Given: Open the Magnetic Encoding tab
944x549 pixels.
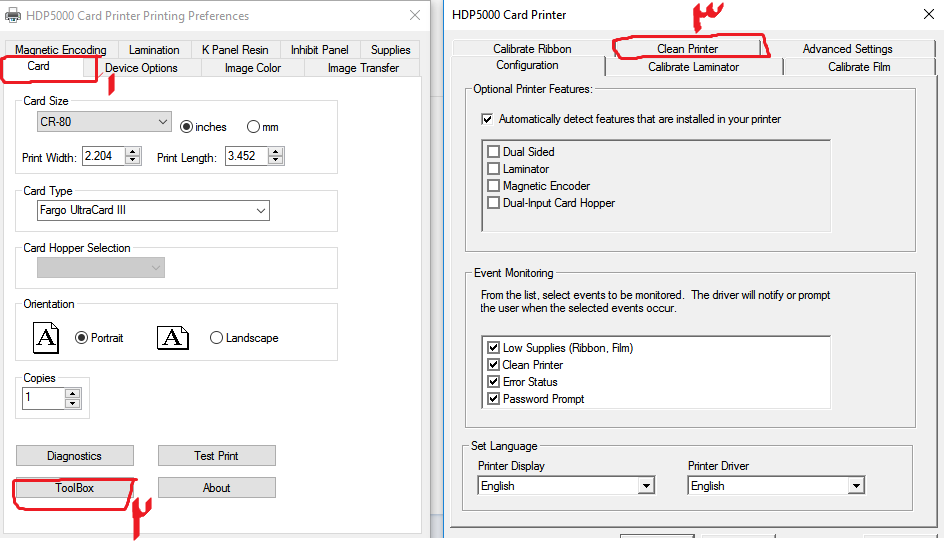Looking at the screenshot, I should [x=61, y=50].
